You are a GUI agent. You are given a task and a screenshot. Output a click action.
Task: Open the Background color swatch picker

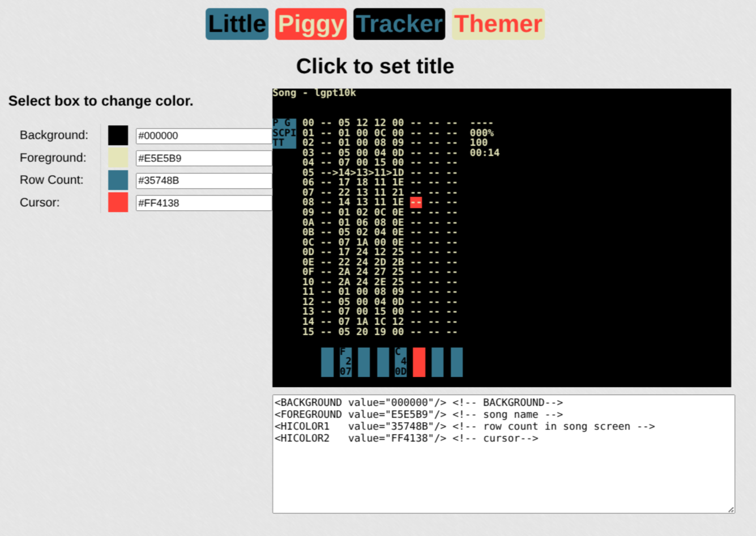coord(118,135)
